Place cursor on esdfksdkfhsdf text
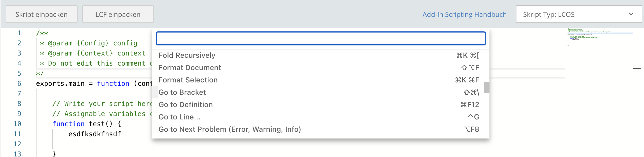This screenshot has width=644, height=157. (x=95, y=134)
